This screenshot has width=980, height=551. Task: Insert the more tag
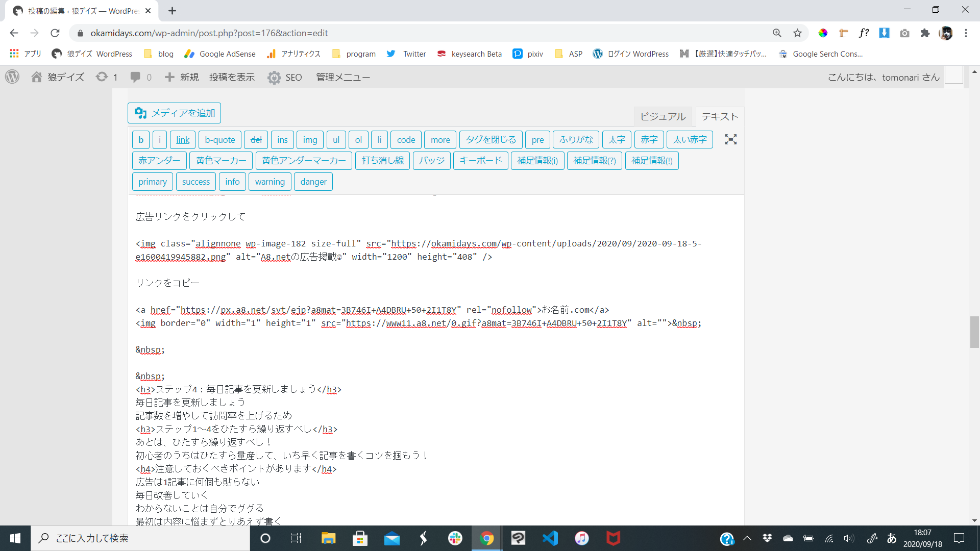click(440, 140)
